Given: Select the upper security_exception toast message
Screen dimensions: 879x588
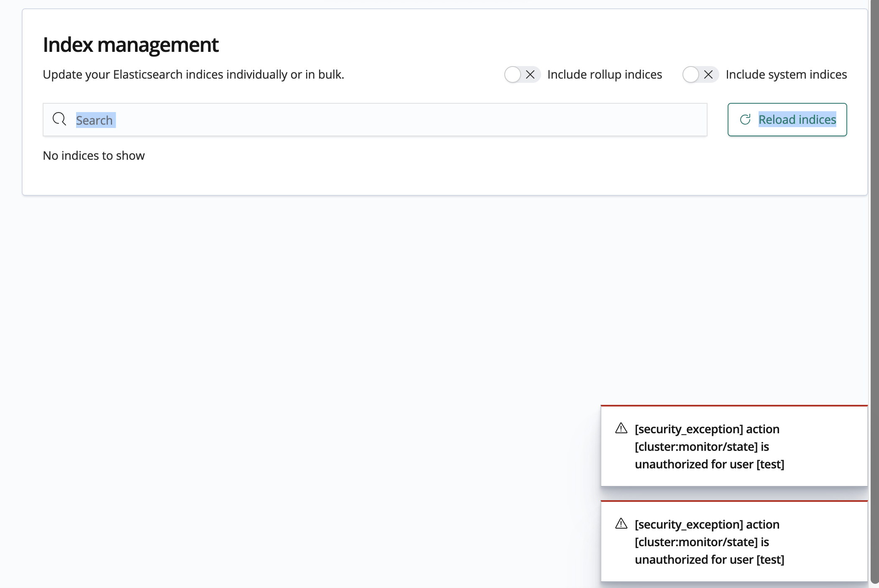Looking at the screenshot, I should tap(709, 447).
